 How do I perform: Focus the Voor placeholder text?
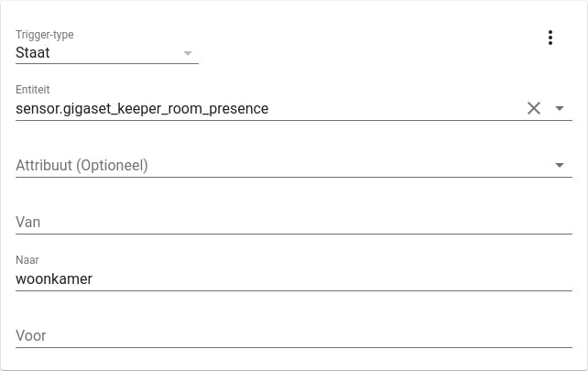tap(31, 335)
